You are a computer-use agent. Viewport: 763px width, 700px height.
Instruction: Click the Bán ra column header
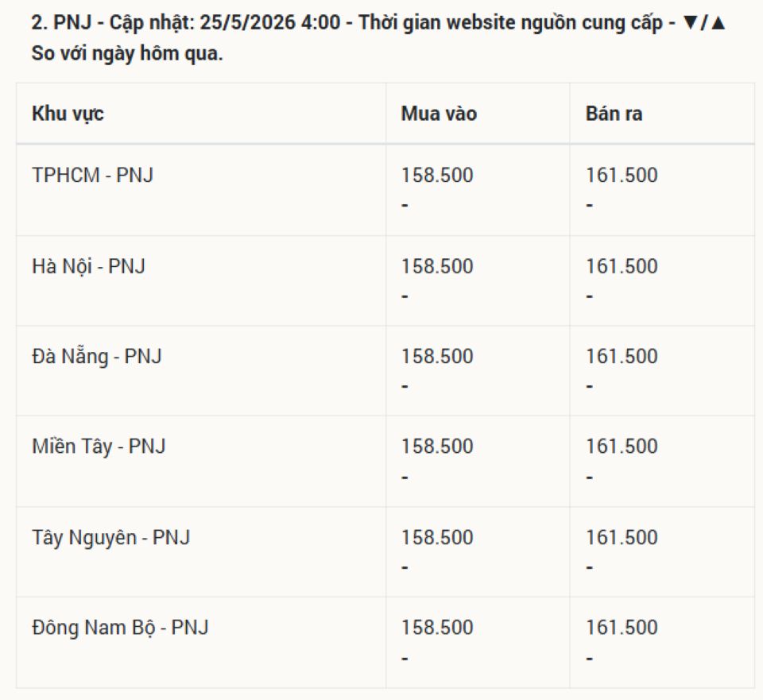point(614,114)
